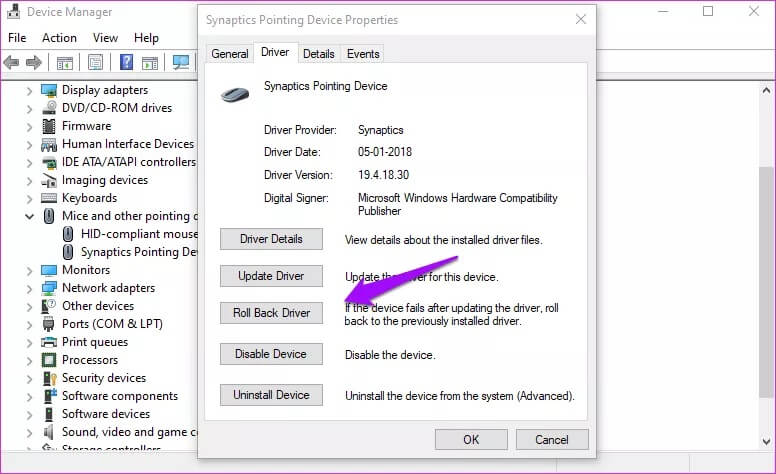Expand the Display adapters node
Image resolution: width=776 pixels, height=474 pixels.
pos(29,91)
